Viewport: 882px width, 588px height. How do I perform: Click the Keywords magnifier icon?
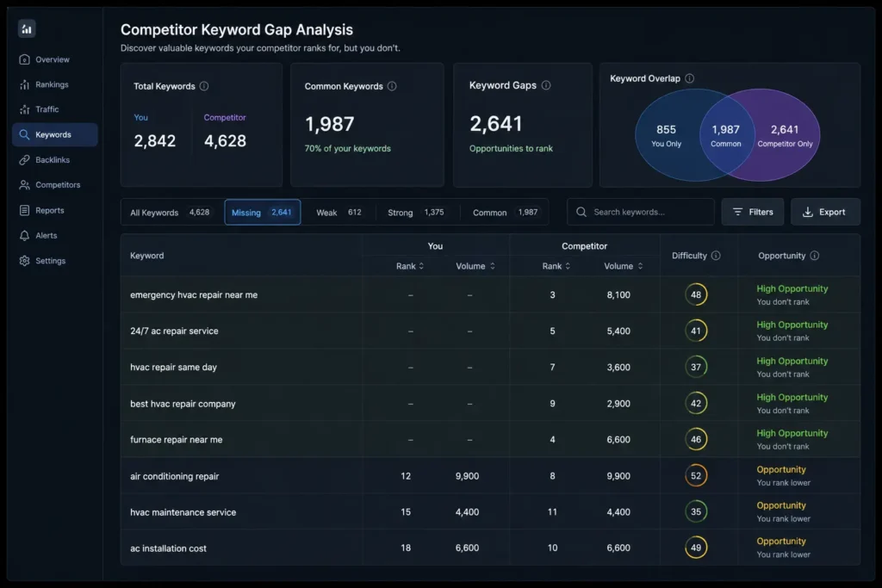[x=24, y=135]
